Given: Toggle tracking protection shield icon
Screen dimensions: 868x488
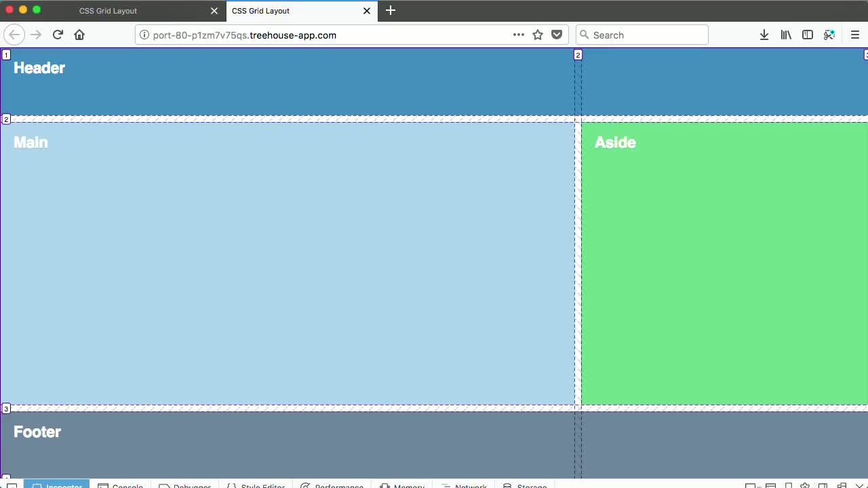Looking at the screenshot, I should coord(557,35).
